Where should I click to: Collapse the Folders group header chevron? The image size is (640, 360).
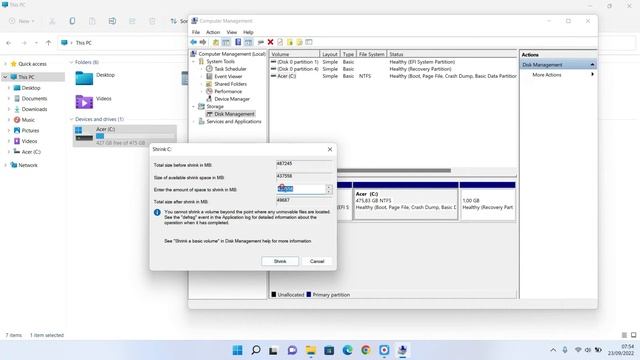pos(71,62)
